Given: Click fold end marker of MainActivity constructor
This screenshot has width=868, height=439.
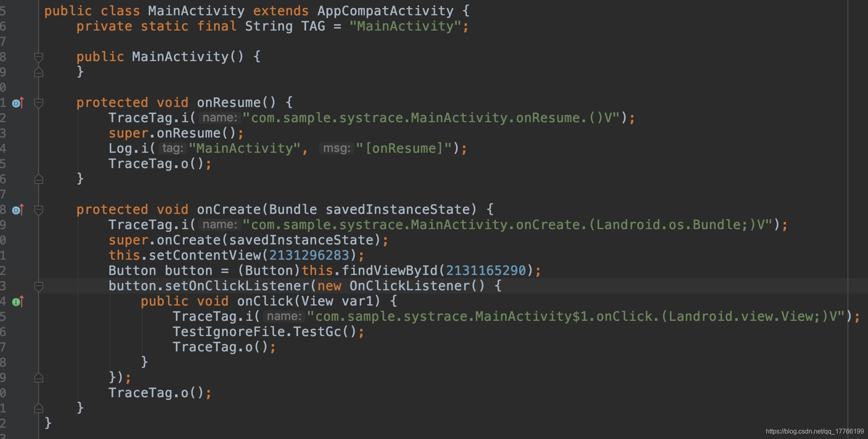Looking at the screenshot, I should coord(39,72).
